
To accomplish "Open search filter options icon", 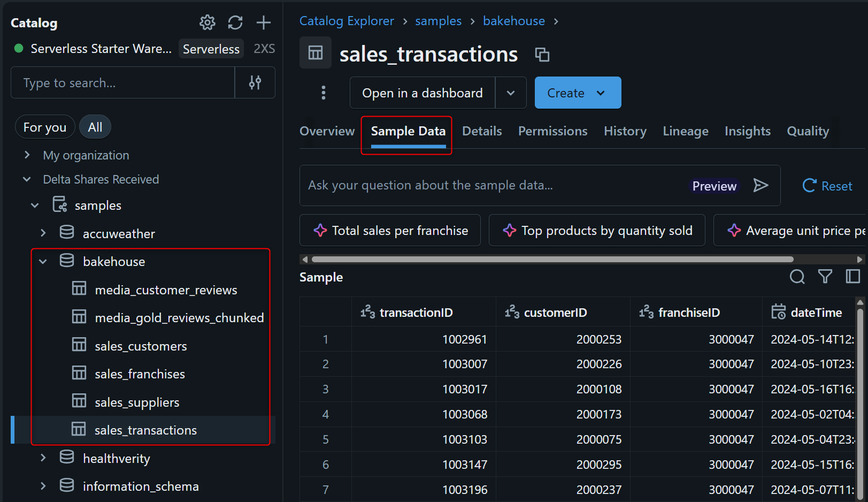I will click(x=255, y=82).
